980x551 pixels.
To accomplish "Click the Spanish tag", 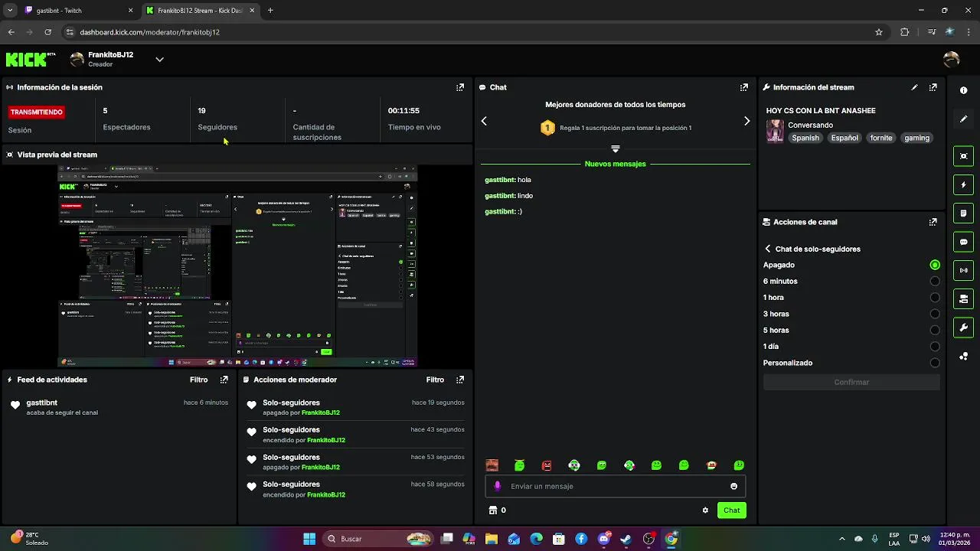I will (805, 138).
